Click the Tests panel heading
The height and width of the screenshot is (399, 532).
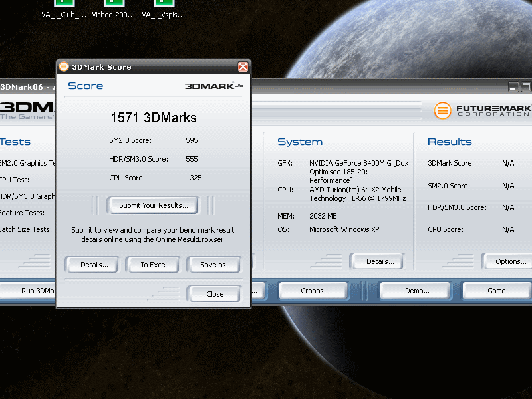[x=15, y=142]
